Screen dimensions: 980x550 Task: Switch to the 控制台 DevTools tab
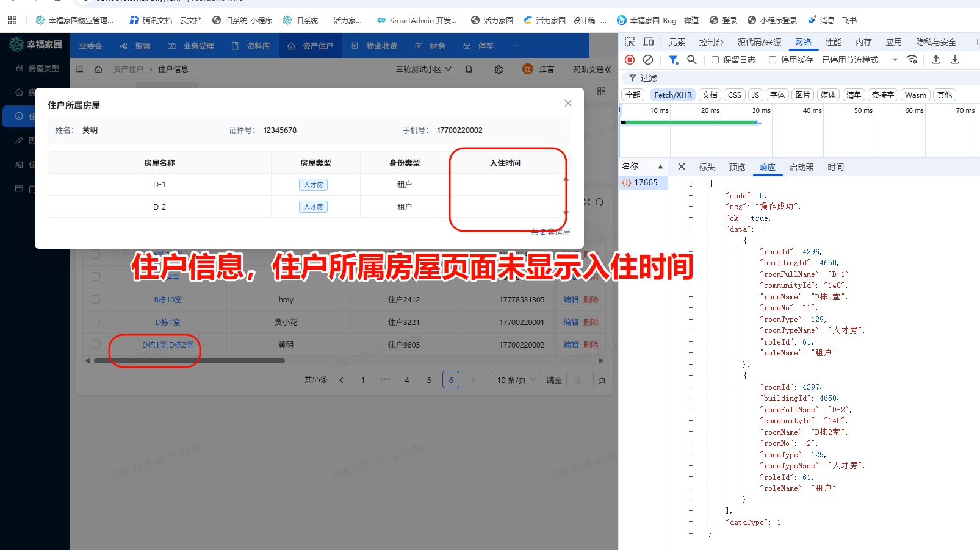click(711, 41)
